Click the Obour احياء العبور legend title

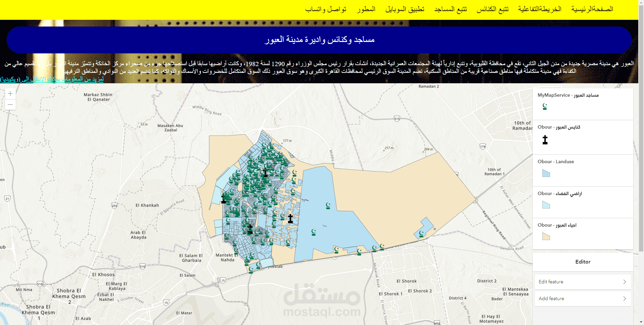point(557,225)
